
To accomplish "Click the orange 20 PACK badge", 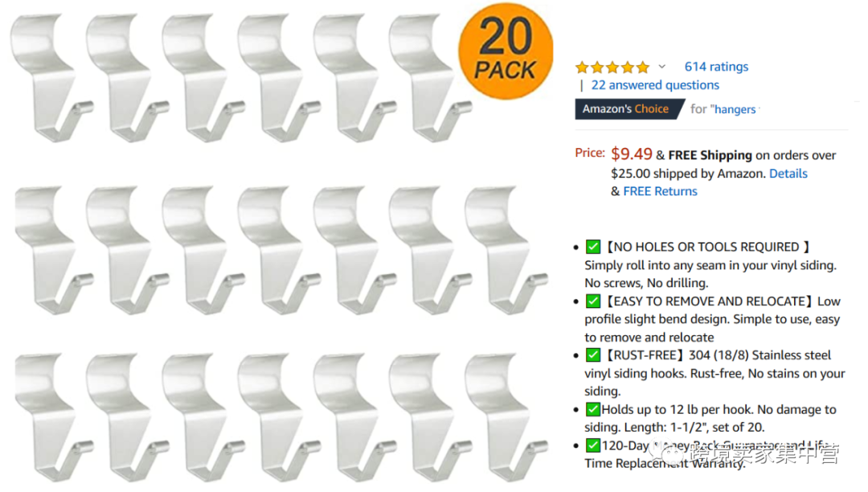I will pos(505,51).
